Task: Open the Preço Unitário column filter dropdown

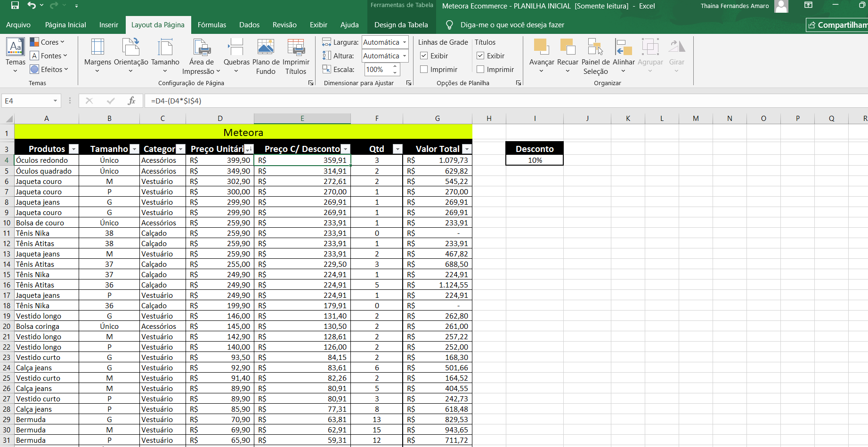Action: pos(249,149)
